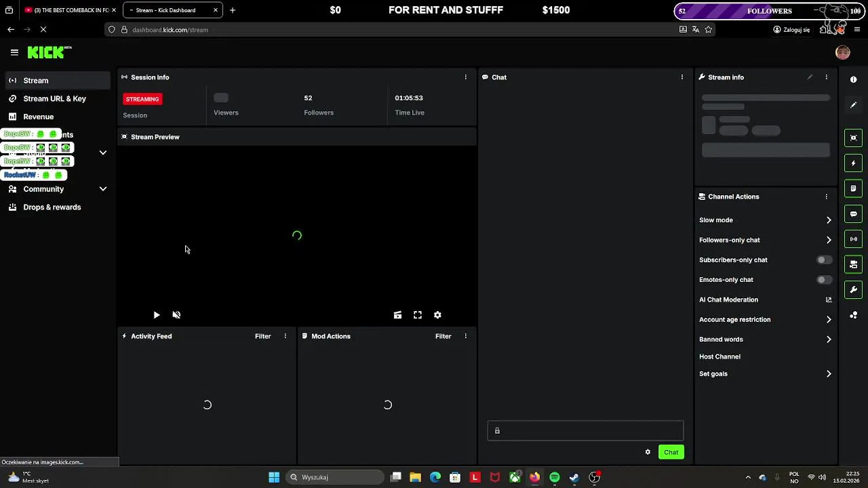Toggle the stream preview widget icon in sidebar
Image resolution: width=868 pixels, height=488 pixels.
click(854, 138)
